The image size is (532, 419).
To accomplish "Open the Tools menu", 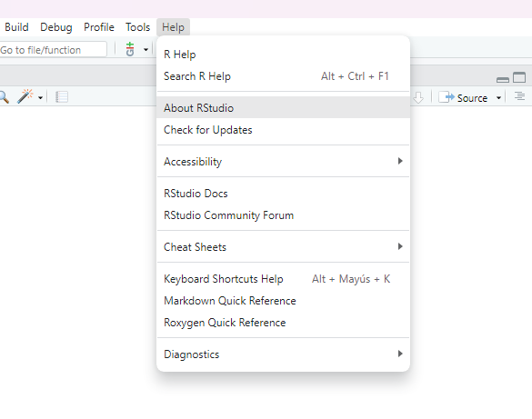I will click(x=137, y=27).
